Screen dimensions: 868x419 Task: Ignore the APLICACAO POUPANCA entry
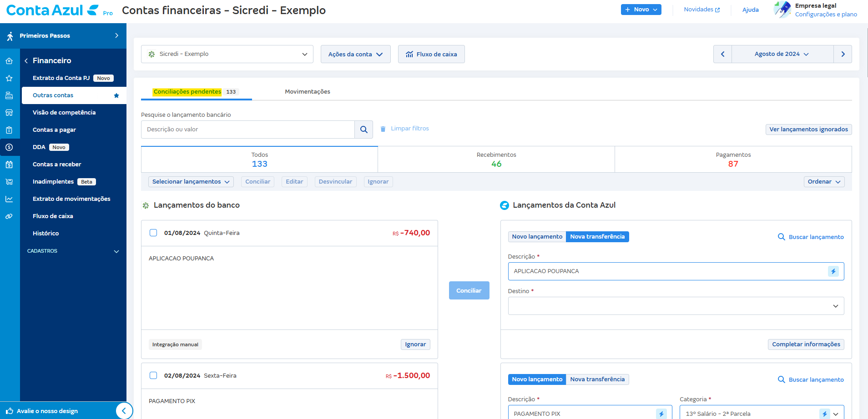click(x=415, y=344)
